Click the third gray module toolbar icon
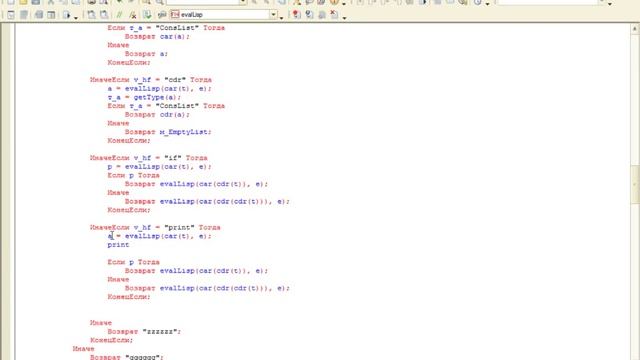The width and height of the screenshot is (640, 360). coord(39,15)
